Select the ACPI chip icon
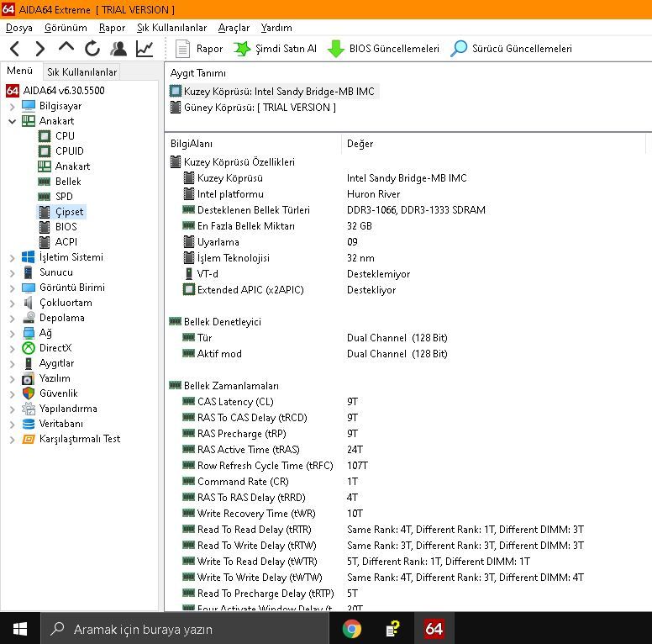The width and height of the screenshot is (652, 644). coord(45,241)
